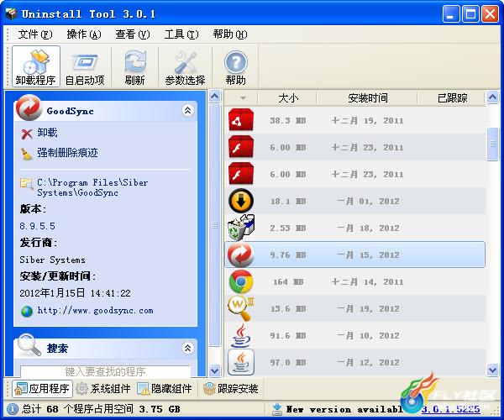Click the broom force-remove icon

click(x=26, y=154)
